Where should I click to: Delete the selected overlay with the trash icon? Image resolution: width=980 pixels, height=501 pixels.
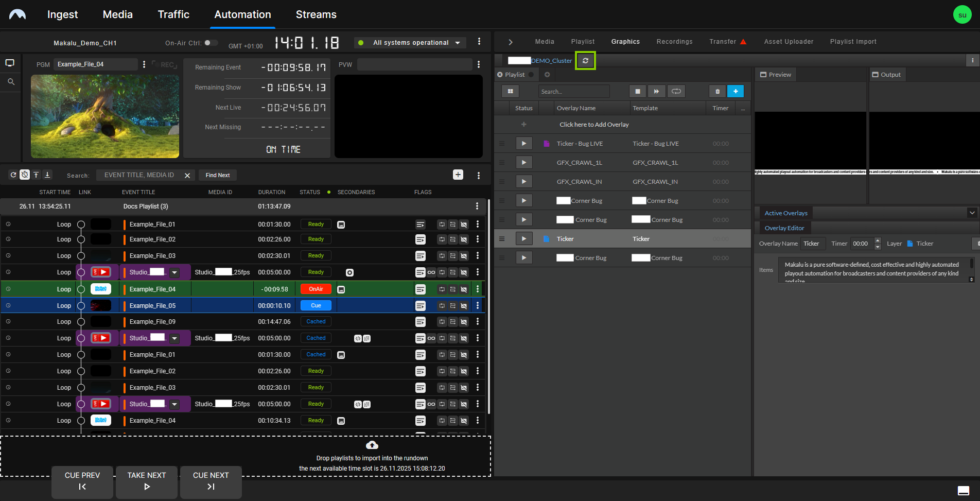[x=717, y=91]
